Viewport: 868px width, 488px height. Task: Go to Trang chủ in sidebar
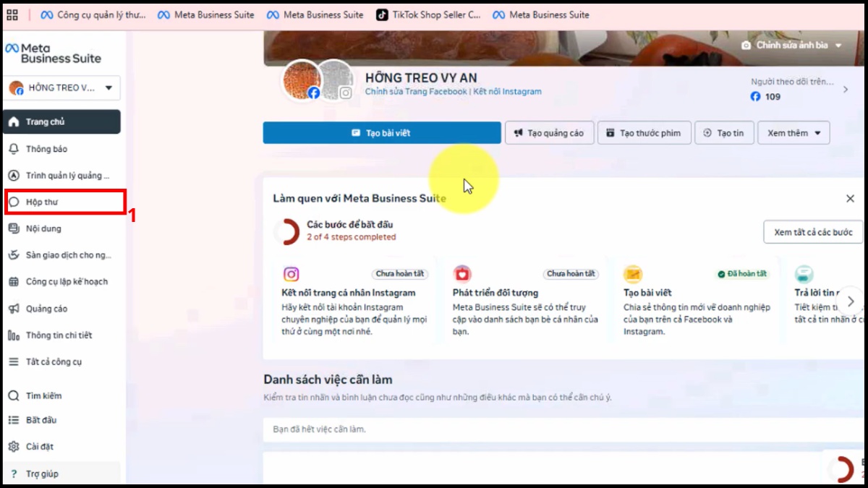61,121
